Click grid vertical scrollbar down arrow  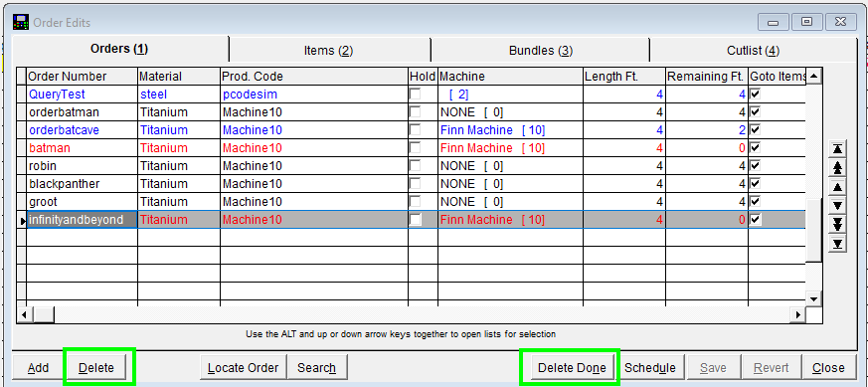coord(813,299)
